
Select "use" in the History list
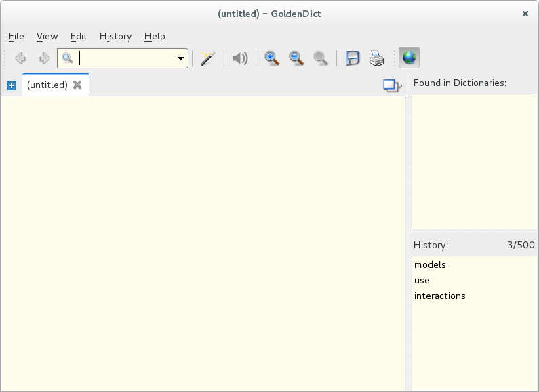click(x=475, y=281)
